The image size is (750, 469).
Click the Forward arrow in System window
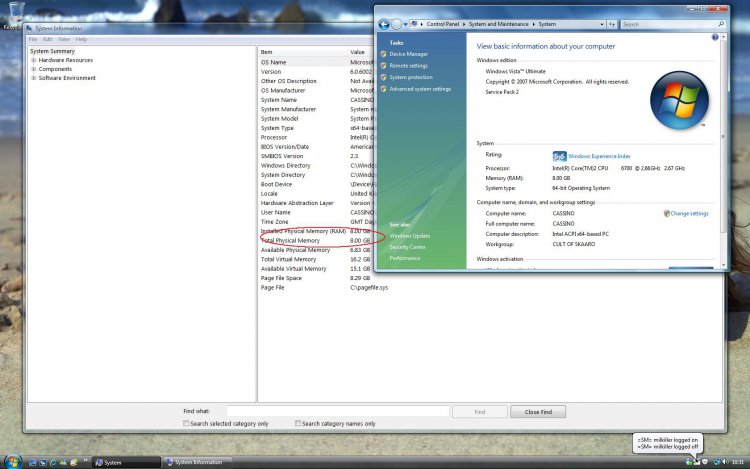(x=396, y=24)
